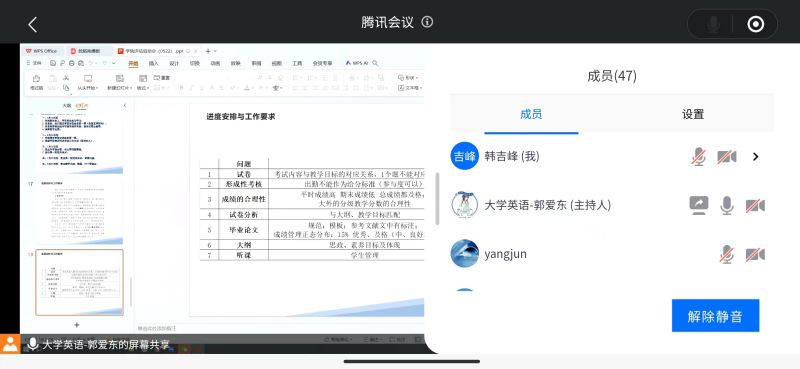800x369 pixels.
Task: Add a new WPS tab with plus
Action: 208,51
